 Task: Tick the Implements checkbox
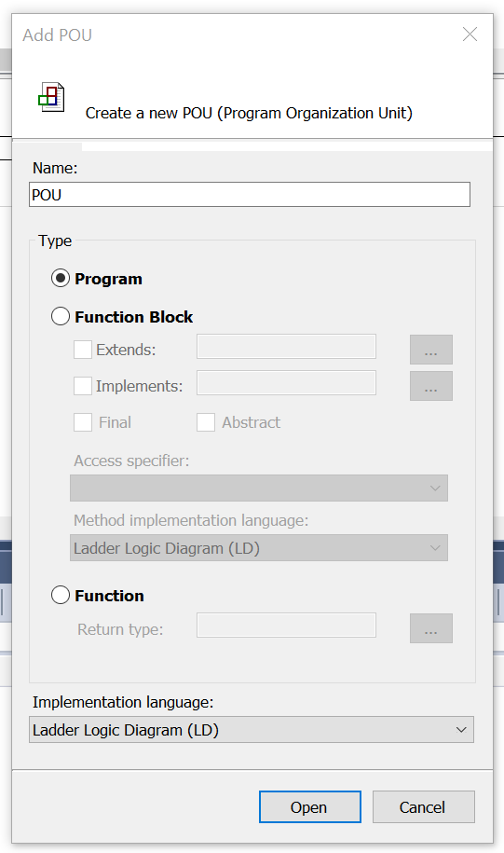coord(83,386)
